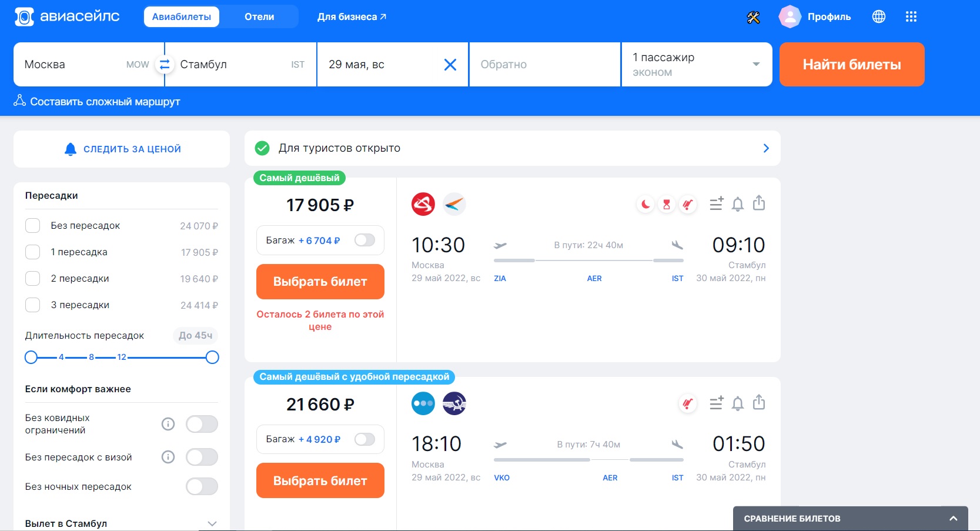The image size is (980, 531).
Task: Click the ZIA airport code
Action: click(x=500, y=279)
